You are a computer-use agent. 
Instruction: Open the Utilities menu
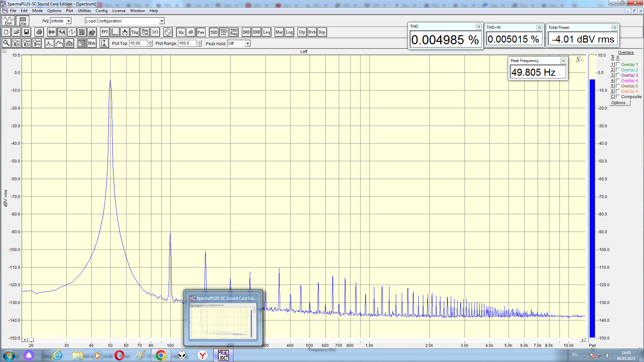coord(84,11)
